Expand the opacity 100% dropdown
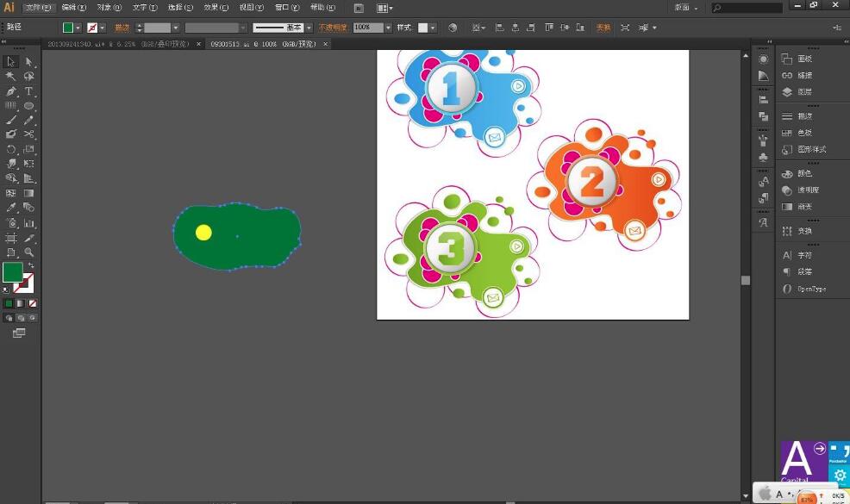 click(x=388, y=28)
